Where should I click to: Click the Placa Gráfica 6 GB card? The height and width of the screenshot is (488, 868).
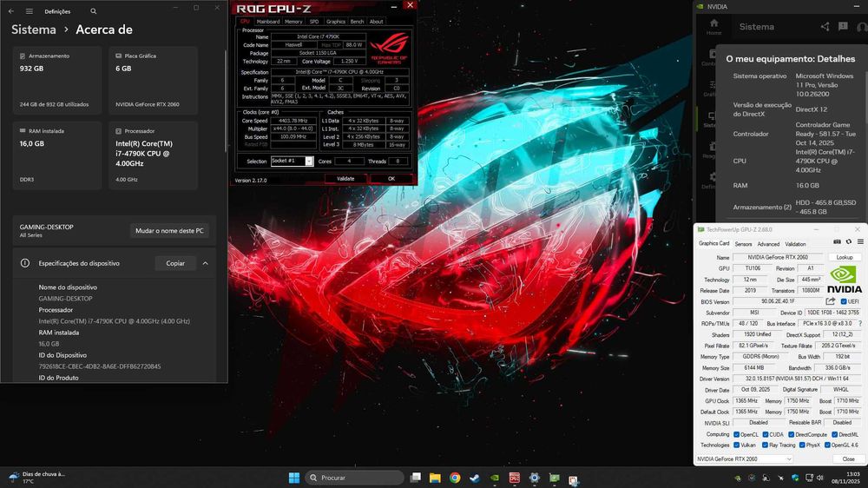(x=153, y=80)
